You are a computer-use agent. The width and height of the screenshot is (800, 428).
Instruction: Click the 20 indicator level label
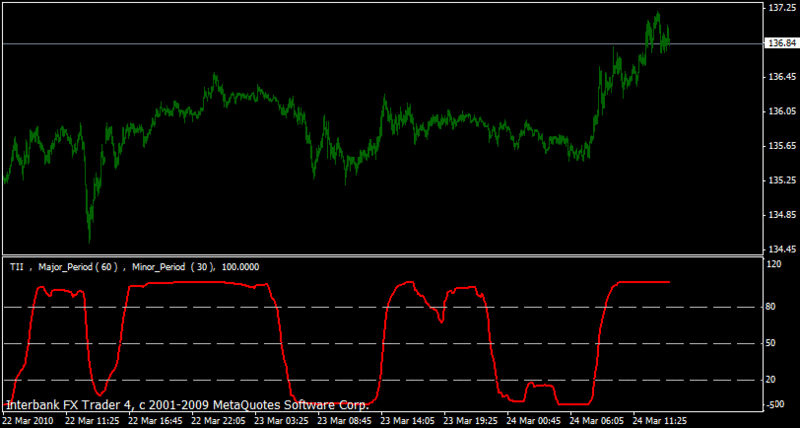771,380
